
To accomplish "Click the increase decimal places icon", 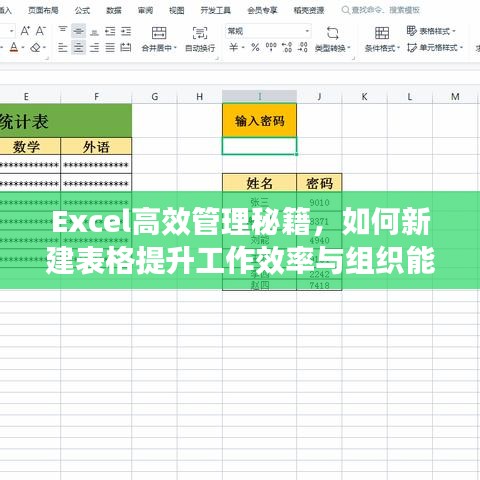I will [287, 47].
